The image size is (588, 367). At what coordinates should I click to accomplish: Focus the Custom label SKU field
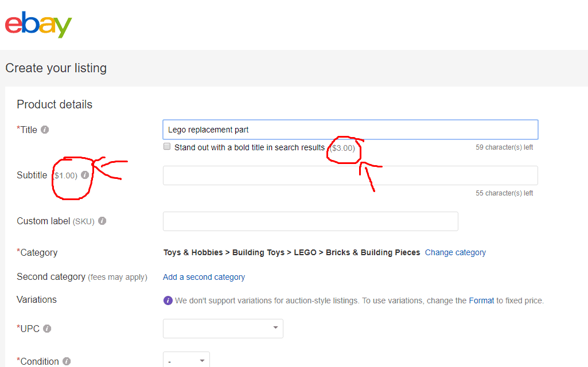(310, 221)
